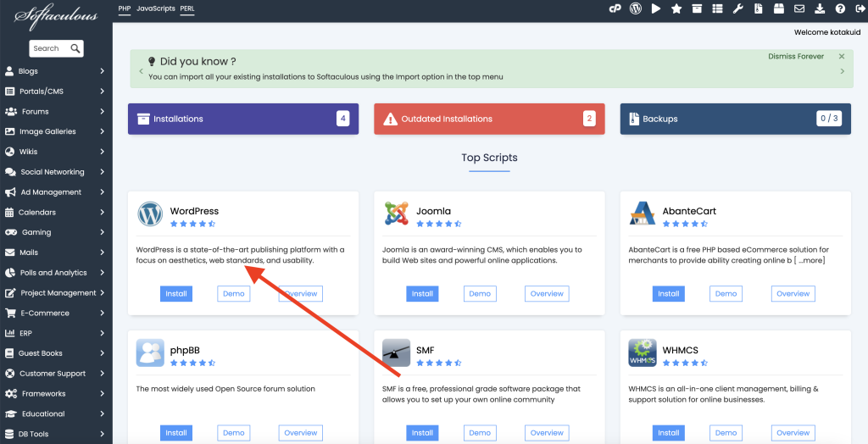Click Dismiss Forever link
The image size is (868, 444).
tap(796, 57)
